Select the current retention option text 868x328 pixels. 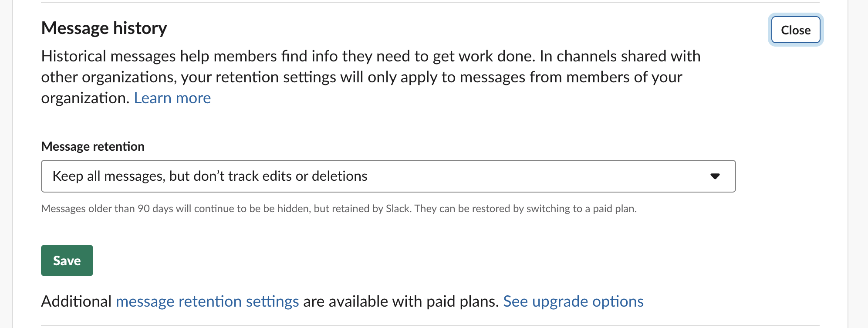(x=210, y=176)
